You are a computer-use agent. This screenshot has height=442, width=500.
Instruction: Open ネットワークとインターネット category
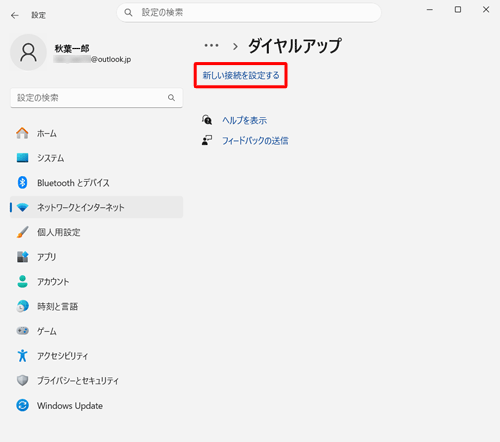(x=97, y=207)
